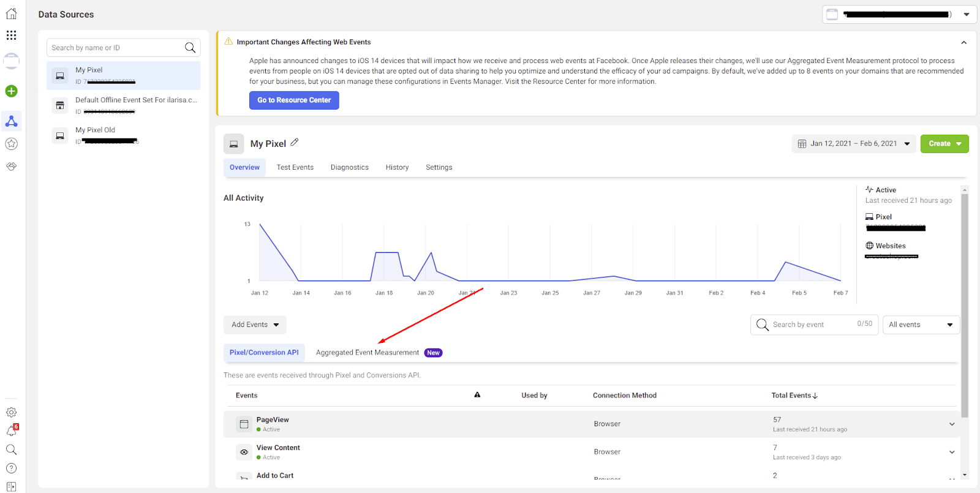Click the Go to Resource Center button
The image size is (980, 493).
coord(294,100)
